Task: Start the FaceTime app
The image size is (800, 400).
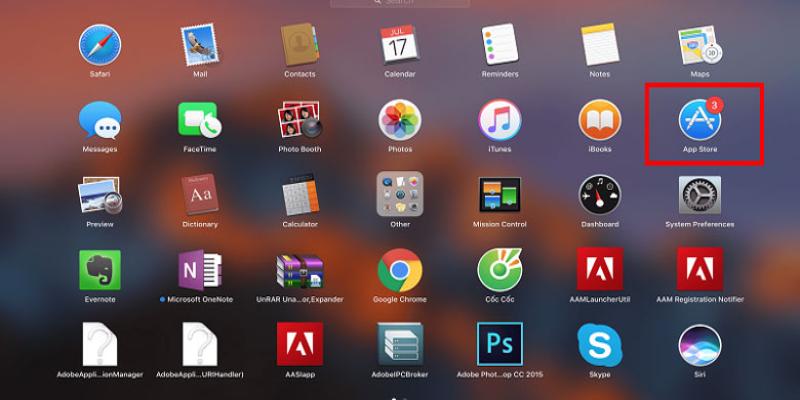Action: tap(200, 120)
